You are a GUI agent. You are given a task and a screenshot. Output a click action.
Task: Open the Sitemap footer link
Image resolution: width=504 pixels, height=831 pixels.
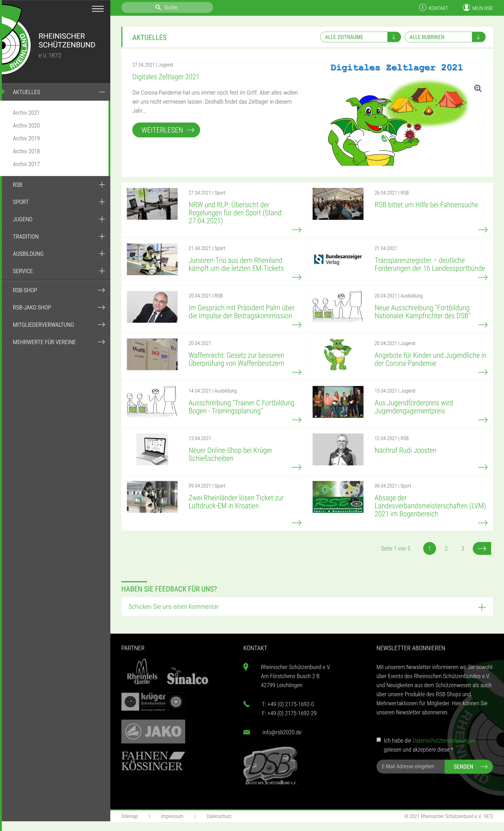129,816
